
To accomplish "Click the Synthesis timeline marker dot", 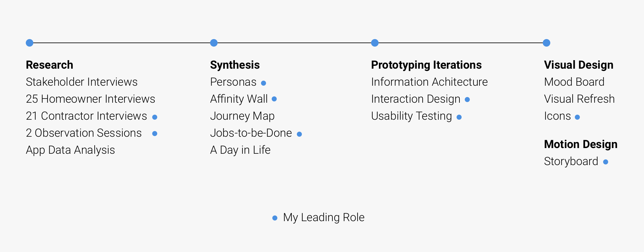I will pyautogui.click(x=214, y=43).
